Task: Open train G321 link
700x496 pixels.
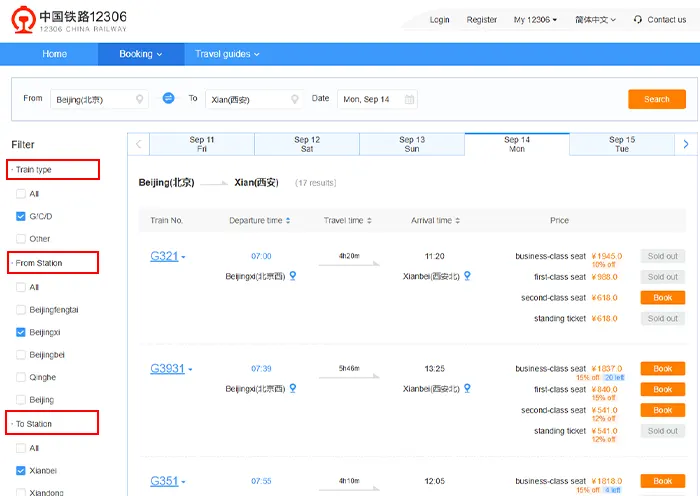Action: pyautogui.click(x=164, y=256)
